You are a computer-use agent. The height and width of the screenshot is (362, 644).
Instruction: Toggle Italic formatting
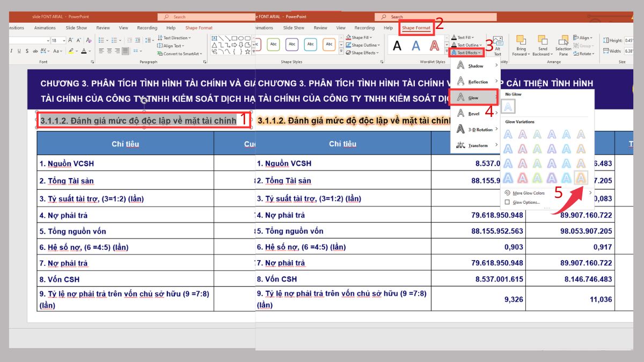point(11,51)
